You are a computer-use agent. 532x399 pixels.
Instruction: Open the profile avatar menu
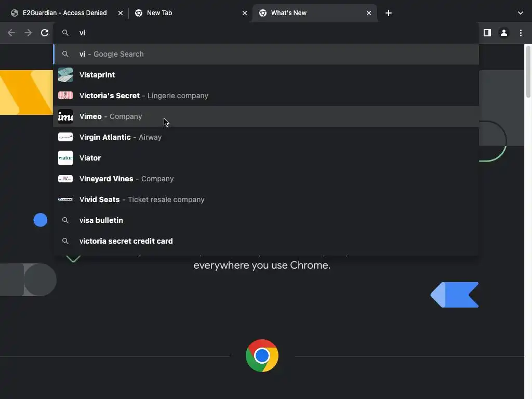pos(504,33)
